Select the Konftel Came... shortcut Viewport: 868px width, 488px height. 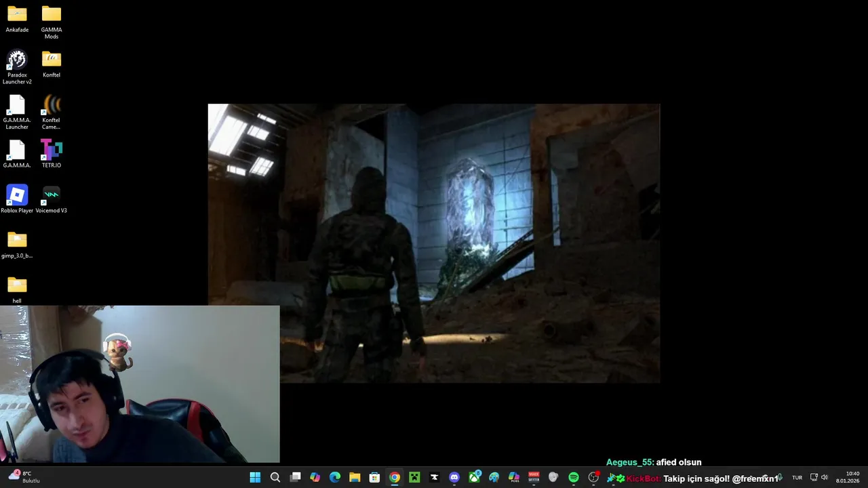pyautogui.click(x=52, y=112)
